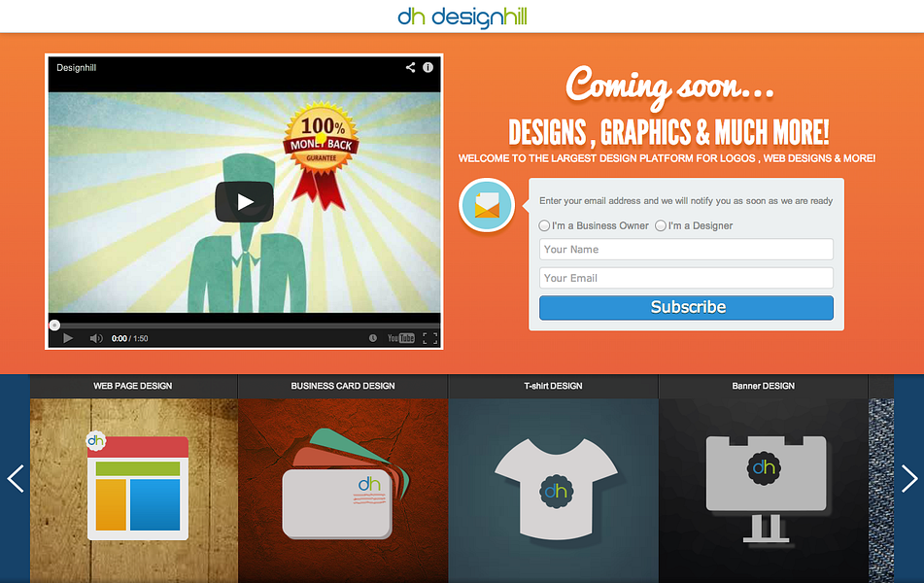This screenshot has height=583, width=924.
Task: Mute the video using the speaker icon
Action: 96,338
